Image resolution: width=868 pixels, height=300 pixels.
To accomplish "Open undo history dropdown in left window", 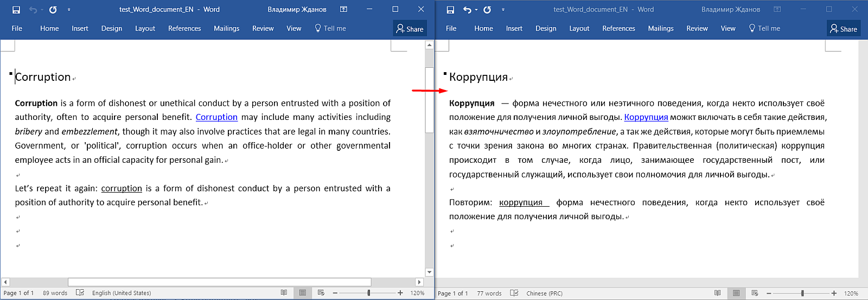I will (42, 10).
